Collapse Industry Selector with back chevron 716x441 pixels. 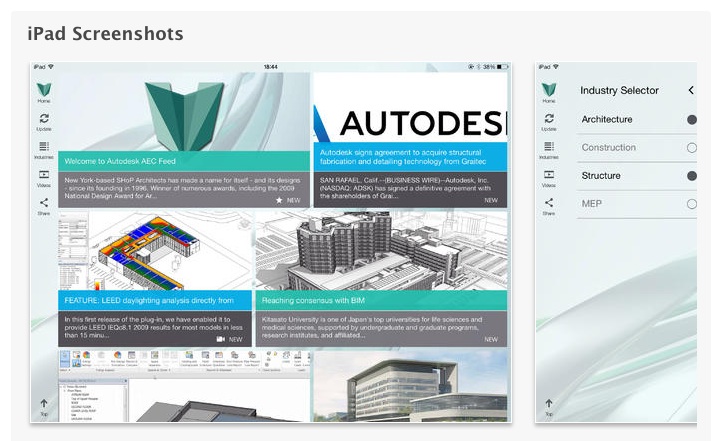pos(691,90)
